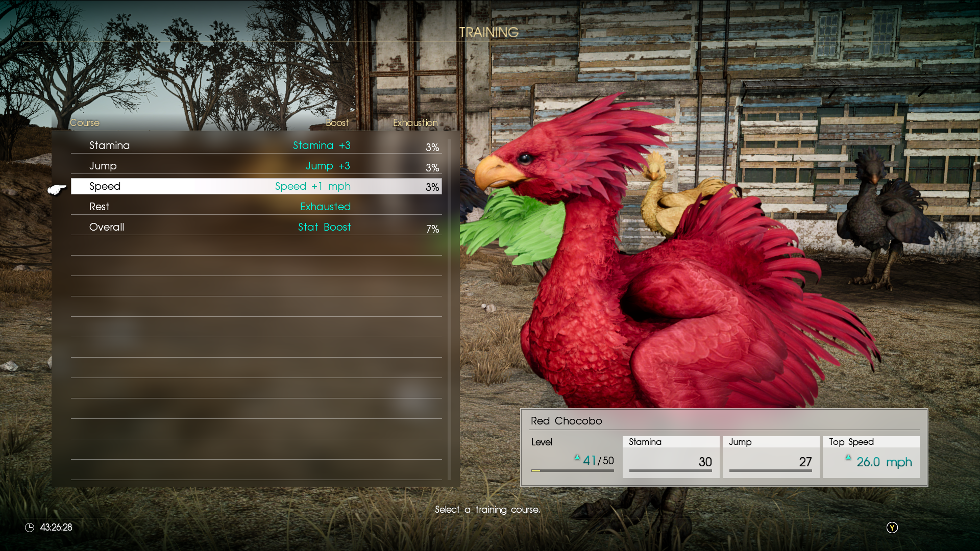Click the Stamina stat box value 30
Viewport: 980px width, 551px height.
705,462
